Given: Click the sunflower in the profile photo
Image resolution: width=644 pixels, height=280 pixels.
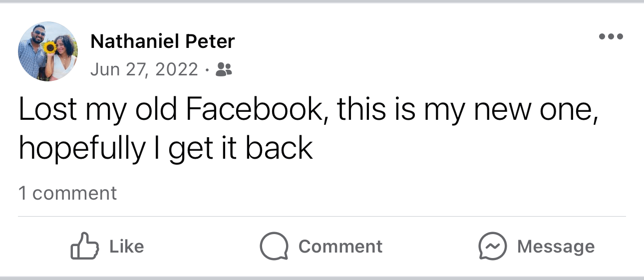Looking at the screenshot, I should (49, 47).
